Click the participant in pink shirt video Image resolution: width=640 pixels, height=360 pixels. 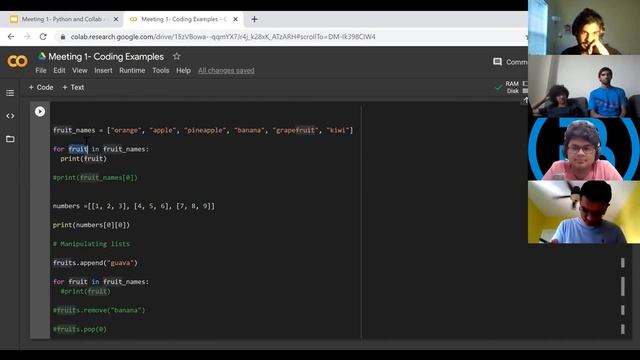coord(584,149)
